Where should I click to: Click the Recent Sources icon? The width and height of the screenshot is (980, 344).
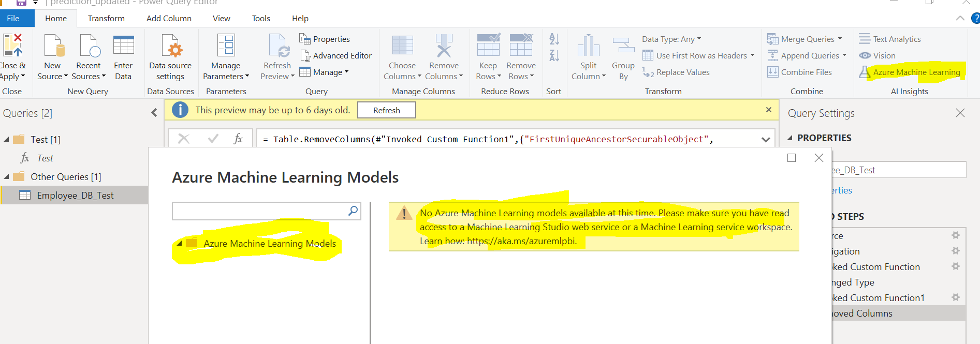[90, 46]
